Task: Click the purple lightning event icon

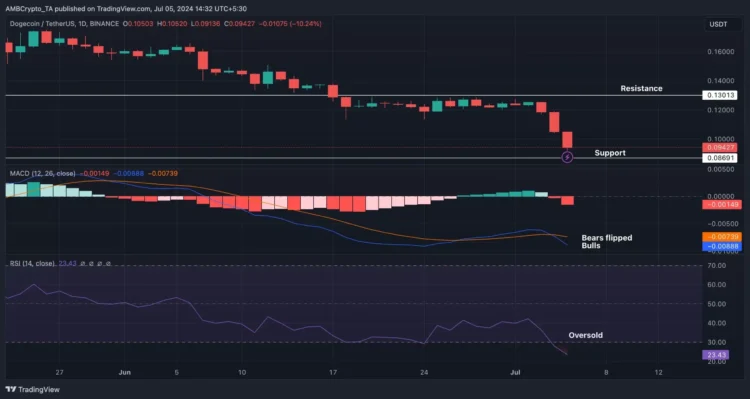Action: coord(567,157)
